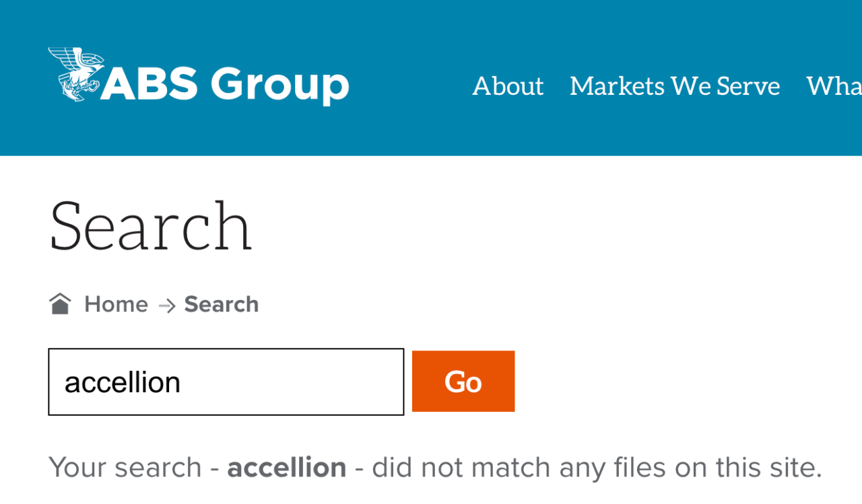
Task: Open the About menu
Action: coord(508,86)
